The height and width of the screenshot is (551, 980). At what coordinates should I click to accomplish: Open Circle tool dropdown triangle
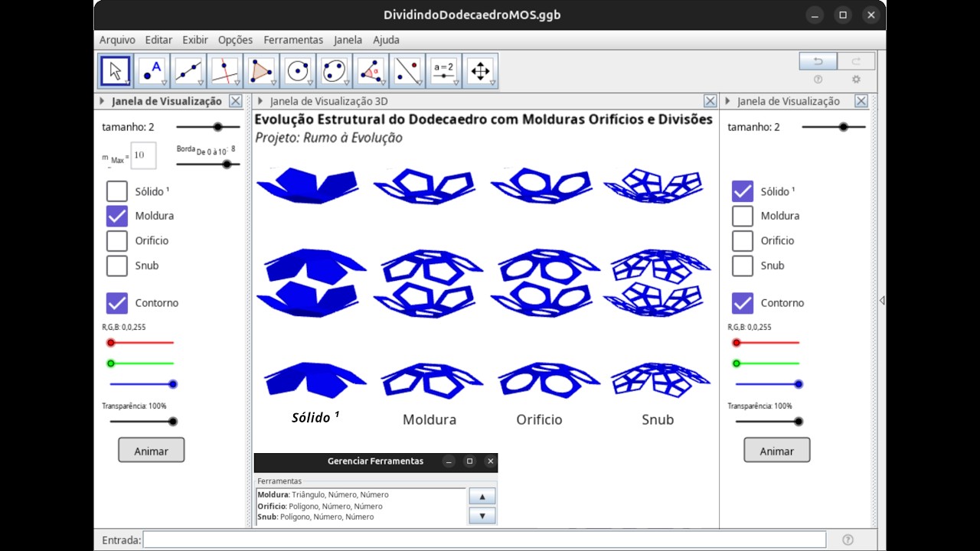point(311,83)
